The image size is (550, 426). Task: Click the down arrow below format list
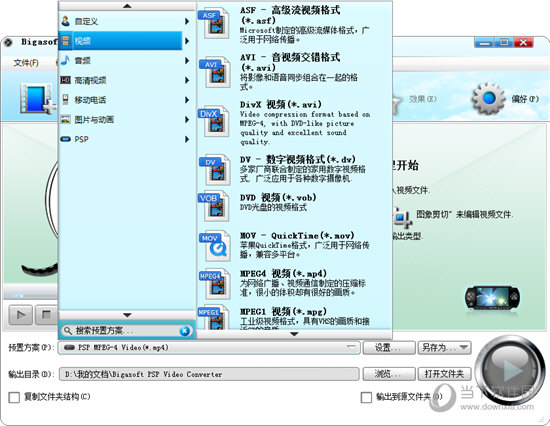294,334
